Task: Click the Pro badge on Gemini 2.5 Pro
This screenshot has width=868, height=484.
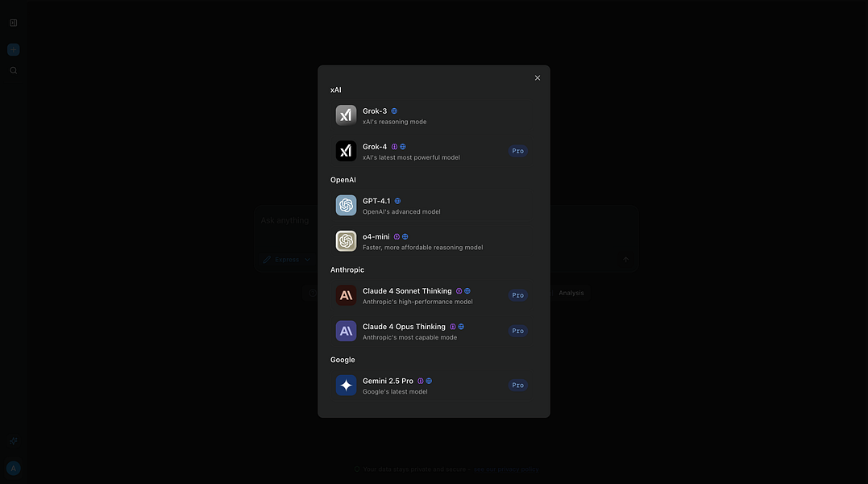Action: pos(517,386)
